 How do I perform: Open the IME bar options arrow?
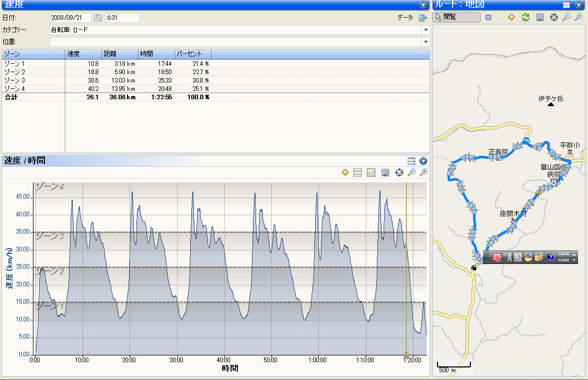pos(574,260)
